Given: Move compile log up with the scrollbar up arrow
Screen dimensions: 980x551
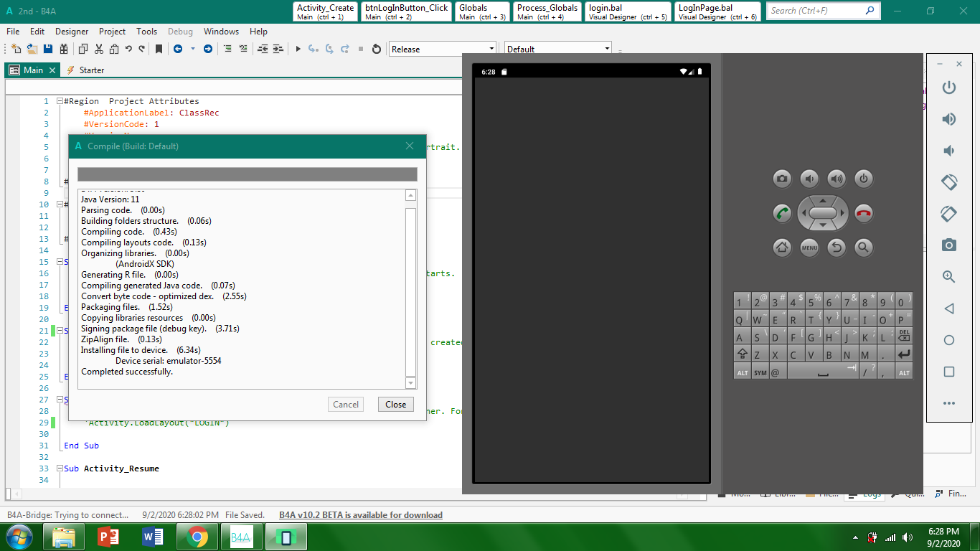Looking at the screenshot, I should (x=410, y=195).
